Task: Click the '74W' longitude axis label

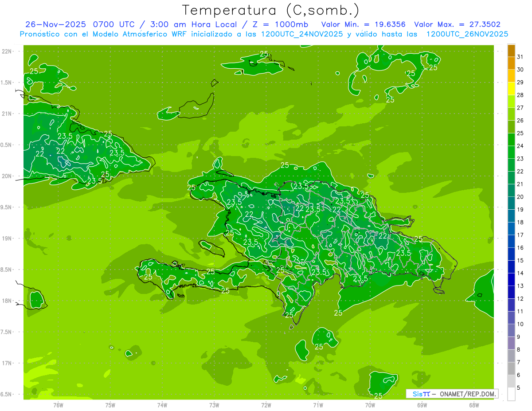Action: point(162,405)
